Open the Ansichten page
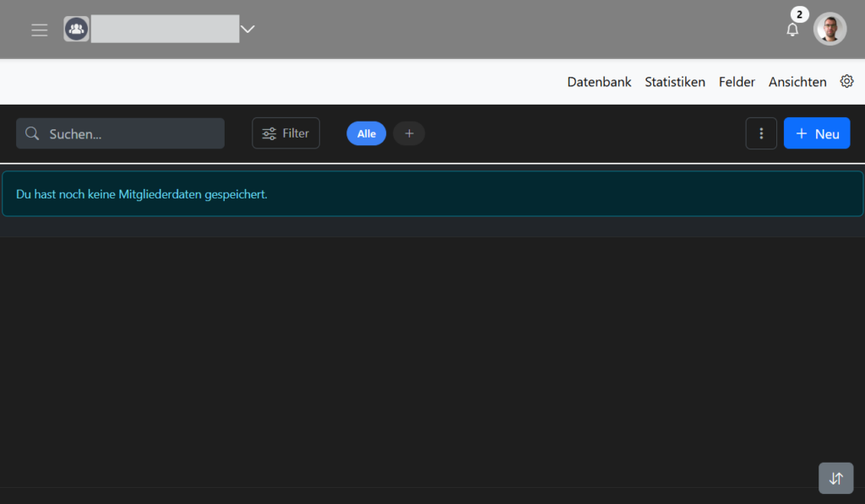This screenshot has height=504, width=865. pyautogui.click(x=797, y=82)
